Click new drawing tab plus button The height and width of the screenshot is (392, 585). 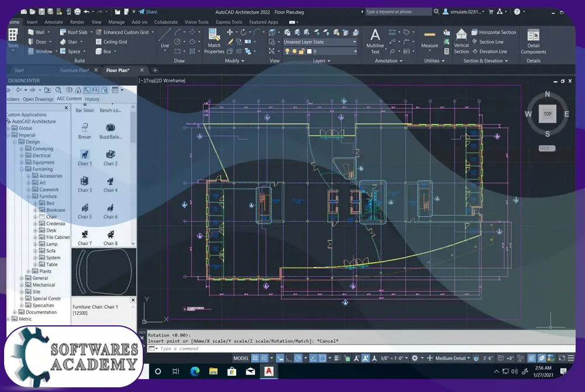point(155,70)
